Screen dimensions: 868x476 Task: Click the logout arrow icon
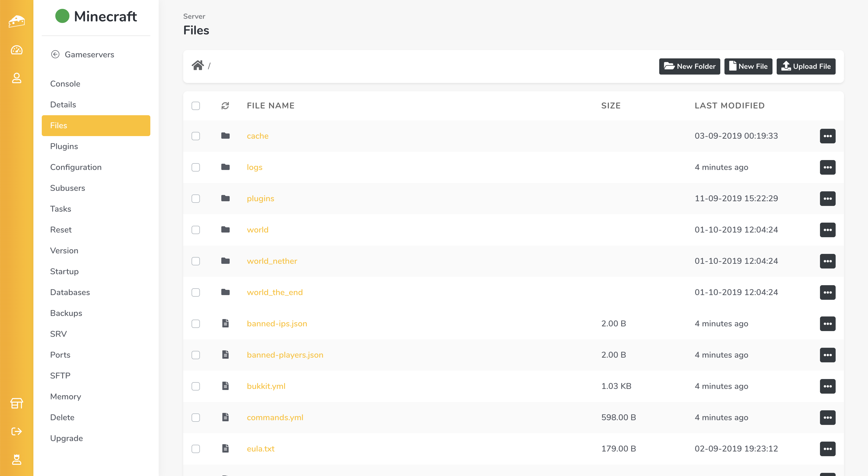coord(16,431)
